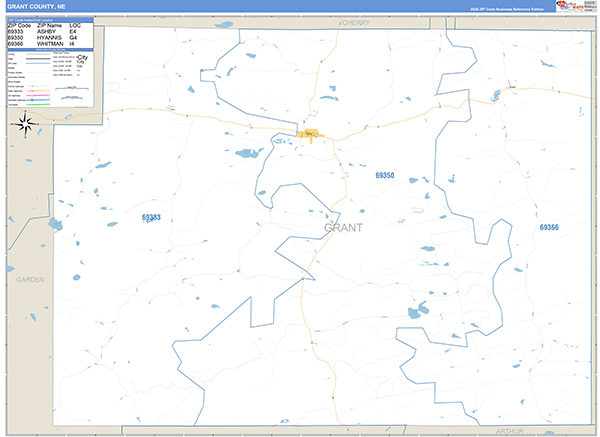This screenshot has width=600, height=437.
Task: Click the GRANT county name label
Action: coord(345,228)
